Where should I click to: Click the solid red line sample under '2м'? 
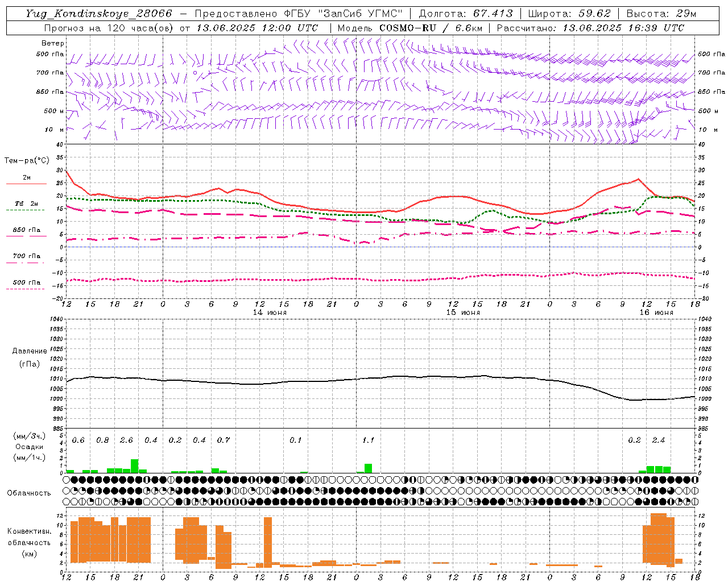point(26,184)
